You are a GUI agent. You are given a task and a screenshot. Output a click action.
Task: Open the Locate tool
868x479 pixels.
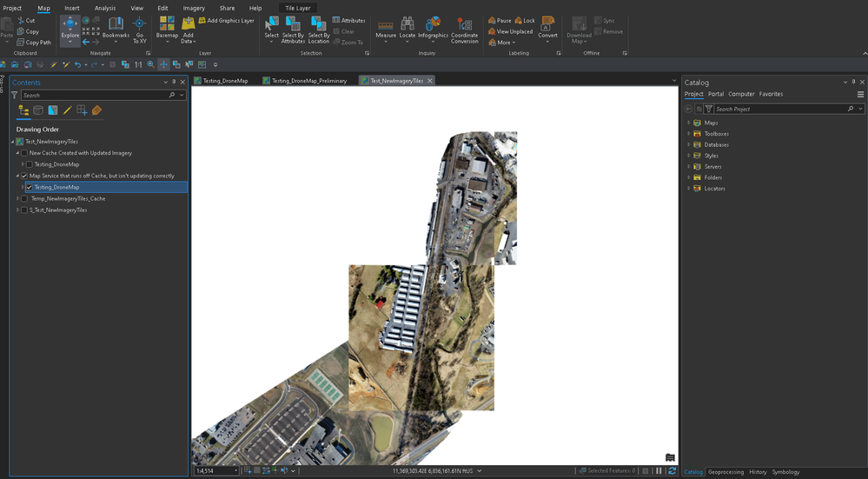pyautogui.click(x=407, y=24)
